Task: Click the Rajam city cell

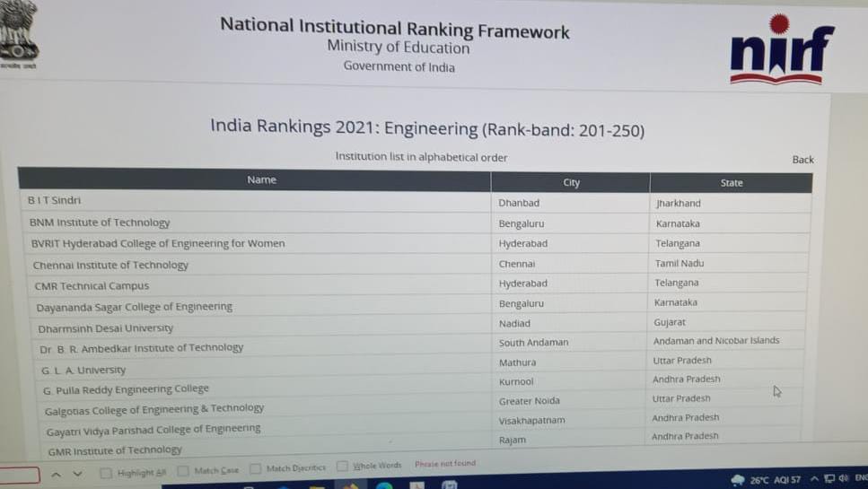Action: click(x=512, y=441)
